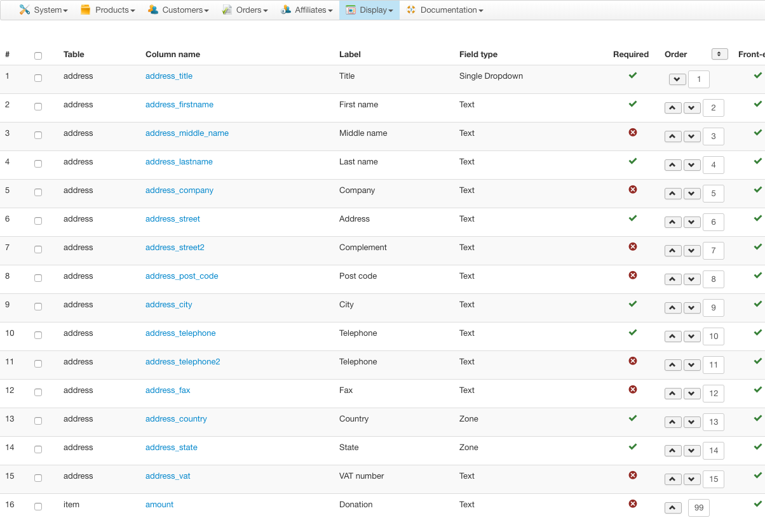Open the Customers dropdown menu

point(179,10)
